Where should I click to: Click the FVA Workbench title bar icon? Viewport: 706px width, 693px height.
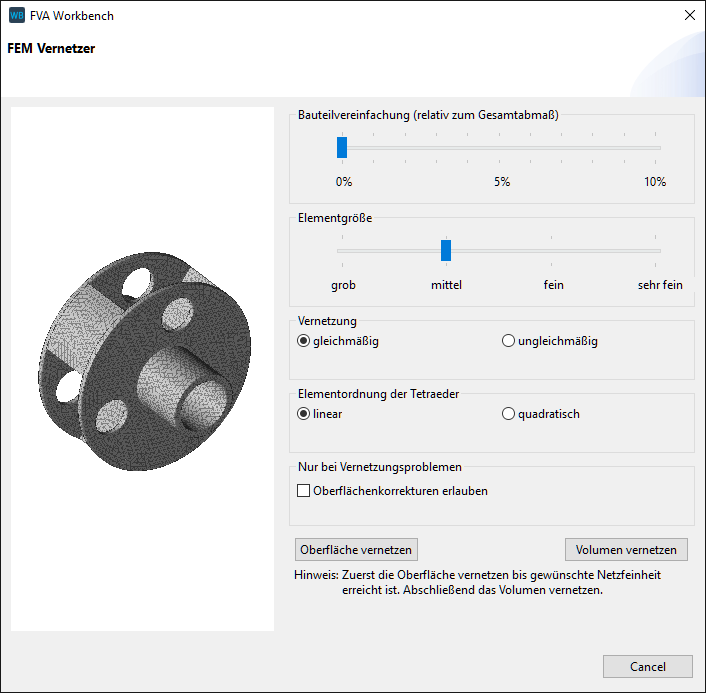(x=17, y=15)
